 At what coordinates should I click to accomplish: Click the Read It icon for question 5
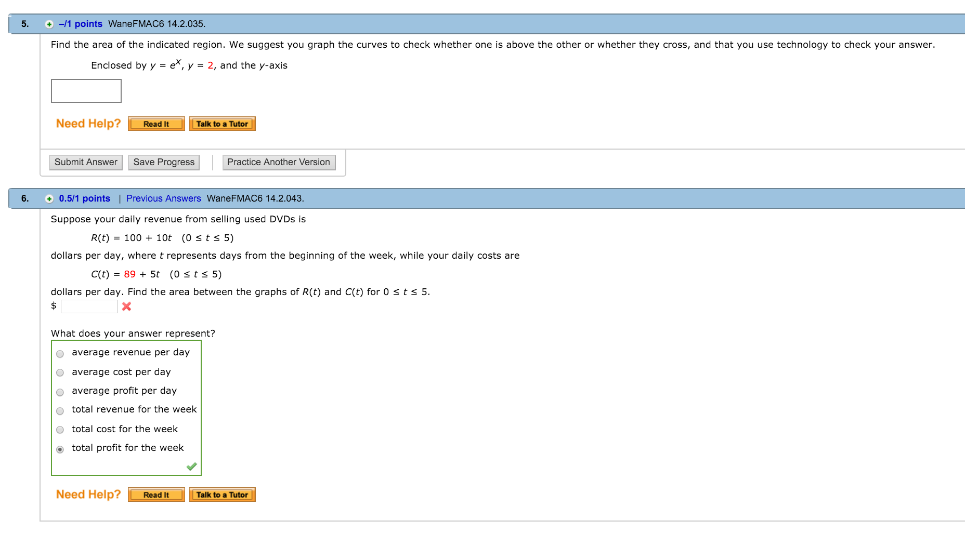point(155,124)
